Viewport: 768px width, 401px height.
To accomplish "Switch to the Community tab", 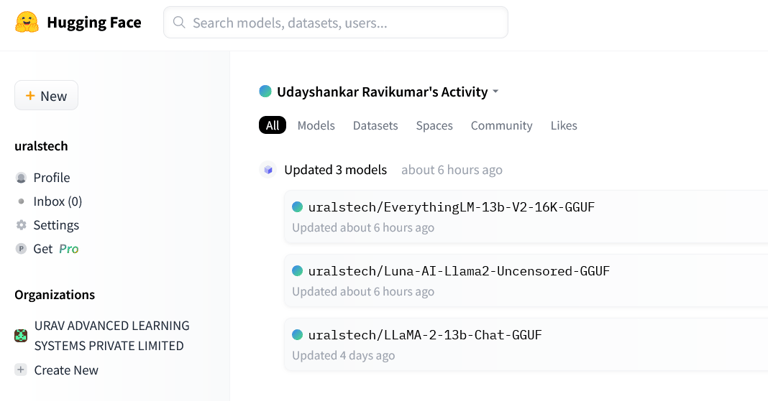I will [502, 125].
